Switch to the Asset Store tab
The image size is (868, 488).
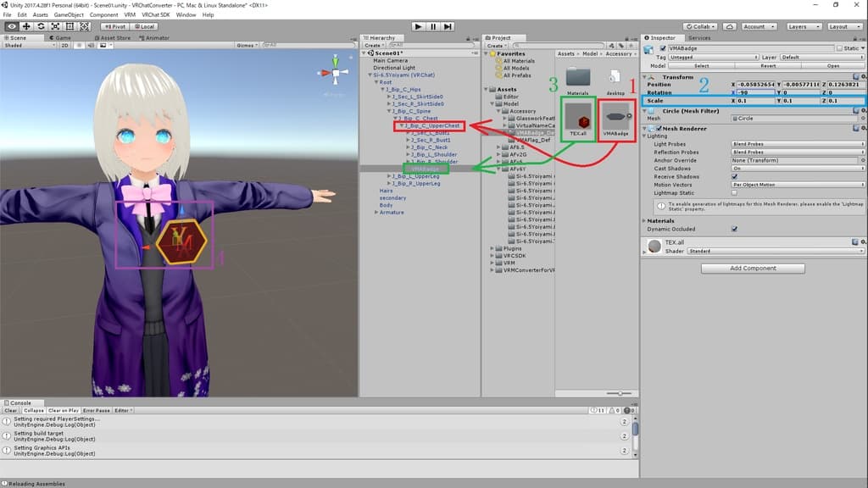click(114, 37)
